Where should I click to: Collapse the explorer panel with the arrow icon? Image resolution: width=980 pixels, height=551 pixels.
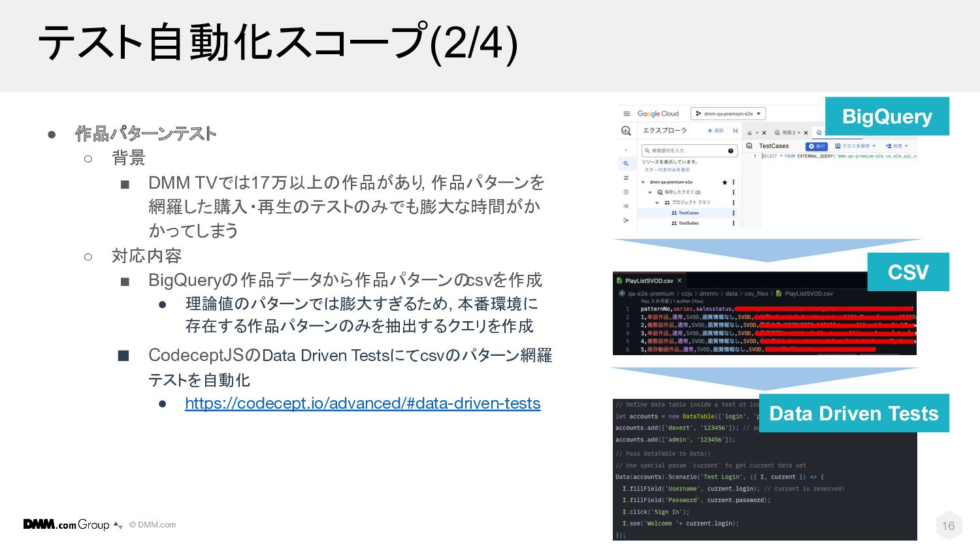click(x=736, y=131)
